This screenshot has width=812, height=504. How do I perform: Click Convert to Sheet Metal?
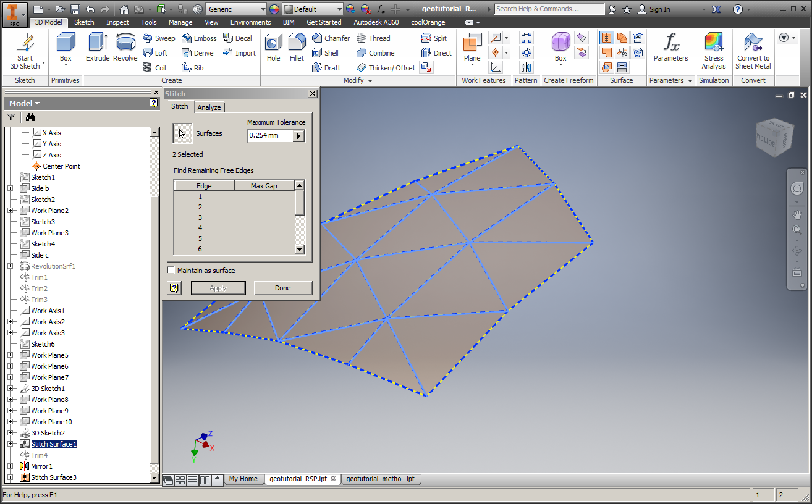coord(753,51)
